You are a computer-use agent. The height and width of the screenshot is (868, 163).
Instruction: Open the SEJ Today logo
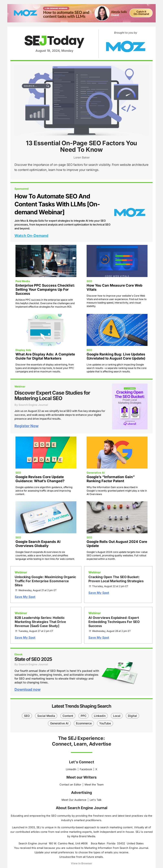click(x=54, y=41)
